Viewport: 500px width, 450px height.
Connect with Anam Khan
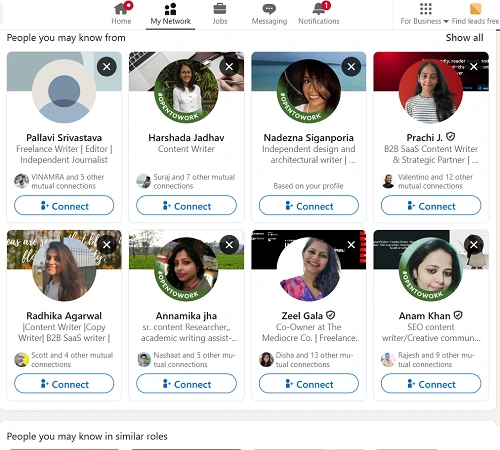click(431, 383)
